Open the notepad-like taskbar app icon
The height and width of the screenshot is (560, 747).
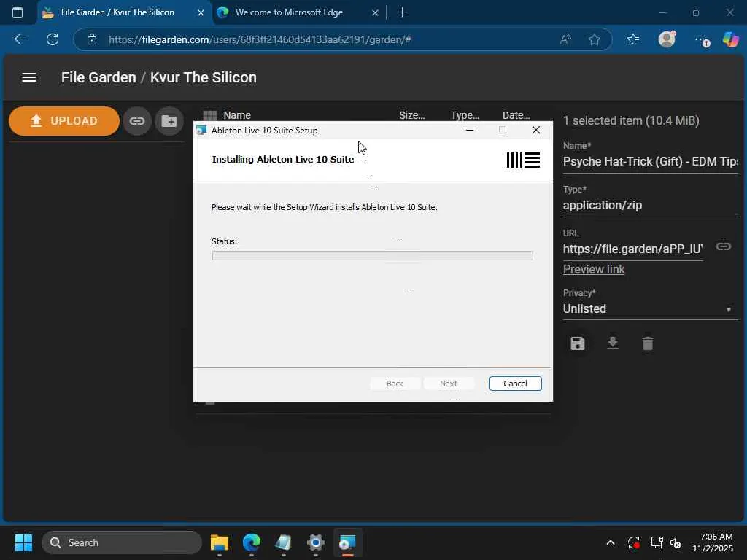click(x=284, y=542)
